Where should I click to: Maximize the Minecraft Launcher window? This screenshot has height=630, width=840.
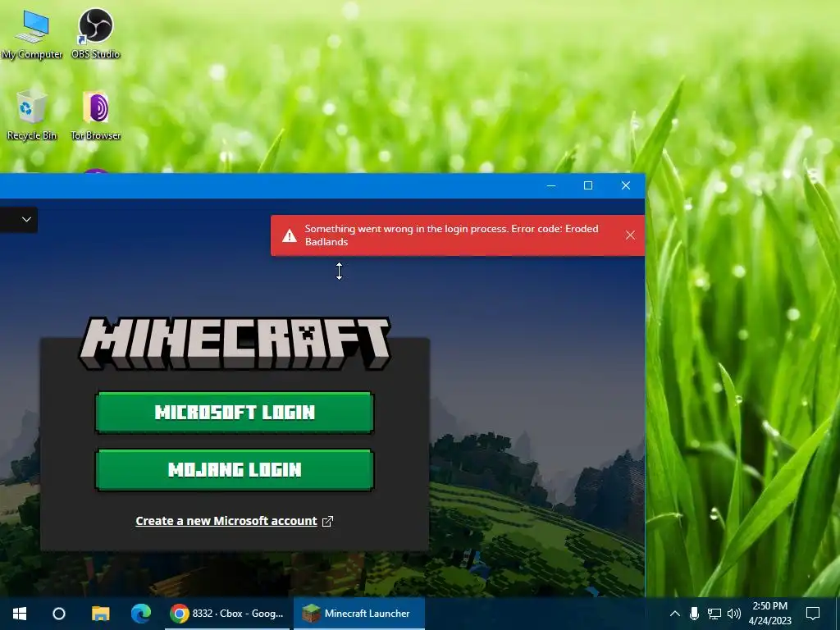tap(587, 185)
